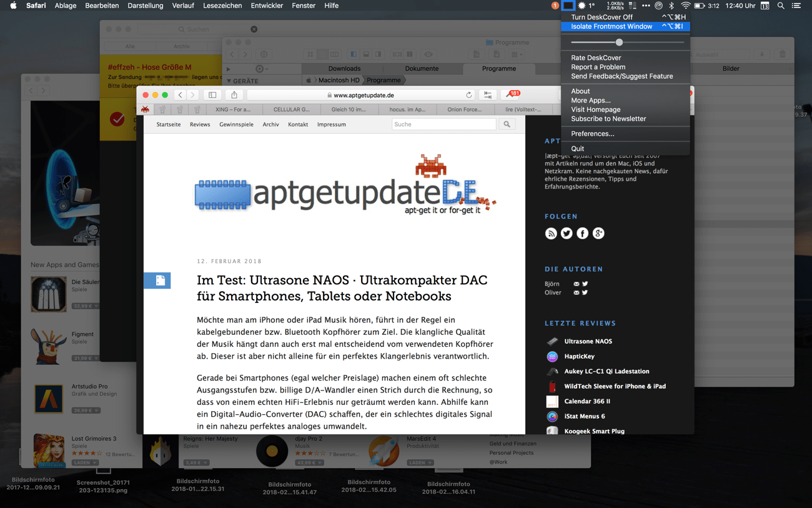Click Finder window trash icon
Viewport: 812px width, 508px height.
781,54
